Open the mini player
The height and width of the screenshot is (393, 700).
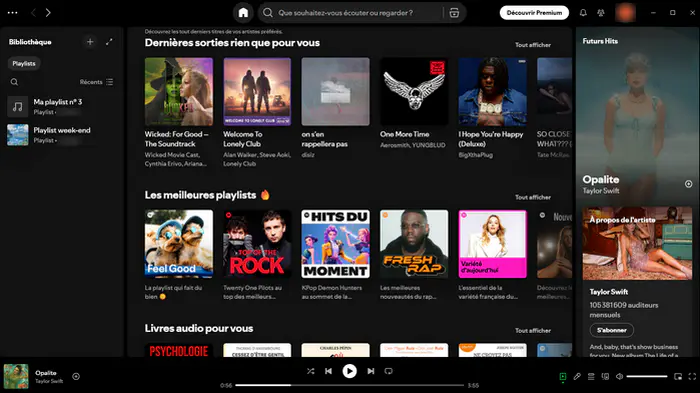678,376
